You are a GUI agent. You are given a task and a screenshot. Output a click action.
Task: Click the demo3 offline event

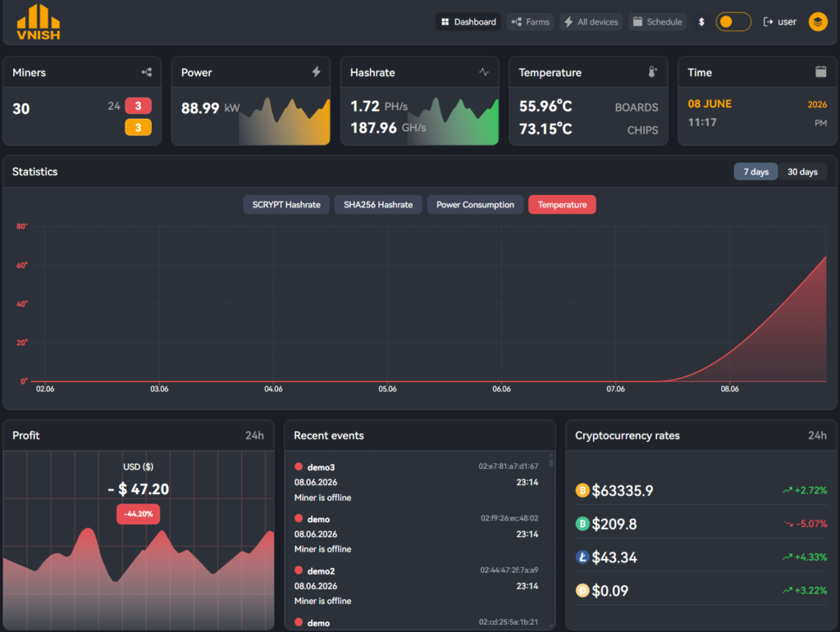coord(416,482)
